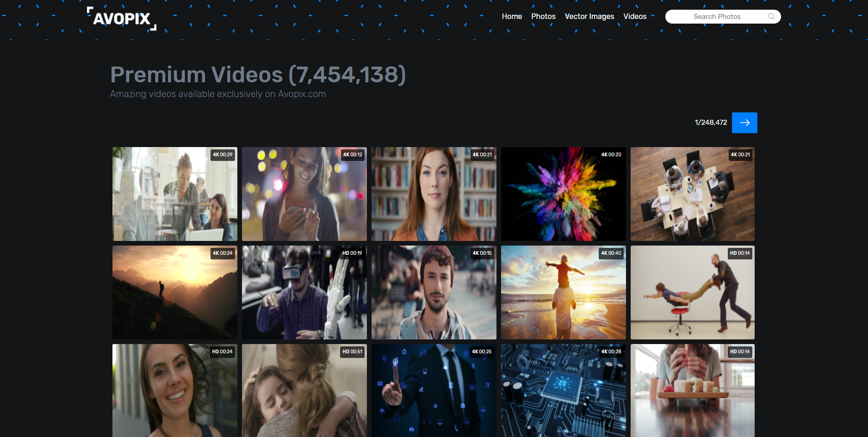The image size is (868, 437).
Task: Open the businessman touching icons video
Action: tap(434, 390)
